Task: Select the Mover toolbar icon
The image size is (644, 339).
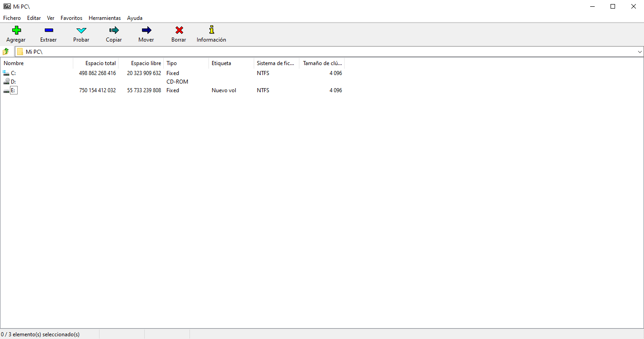Action: click(x=147, y=30)
